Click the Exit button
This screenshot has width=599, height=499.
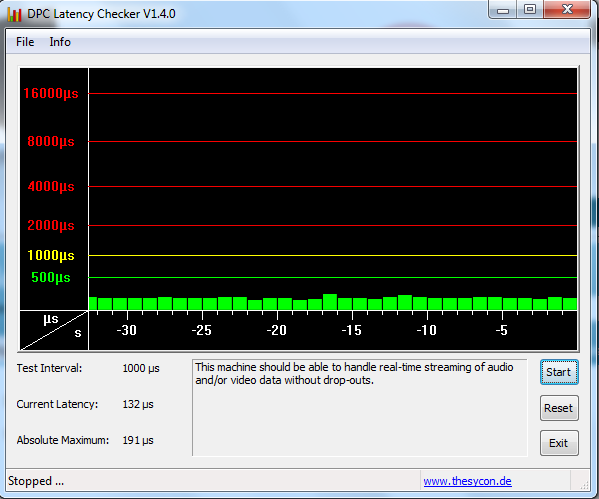tap(559, 443)
